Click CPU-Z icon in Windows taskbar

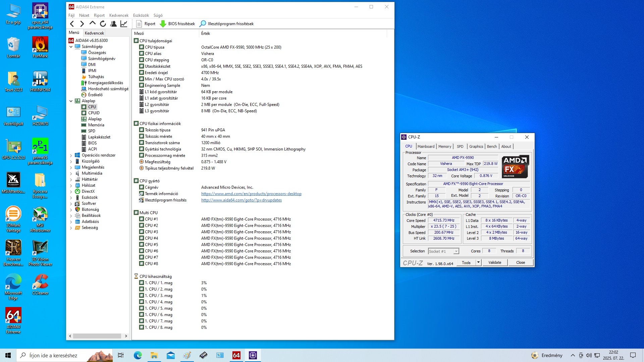point(253,355)
